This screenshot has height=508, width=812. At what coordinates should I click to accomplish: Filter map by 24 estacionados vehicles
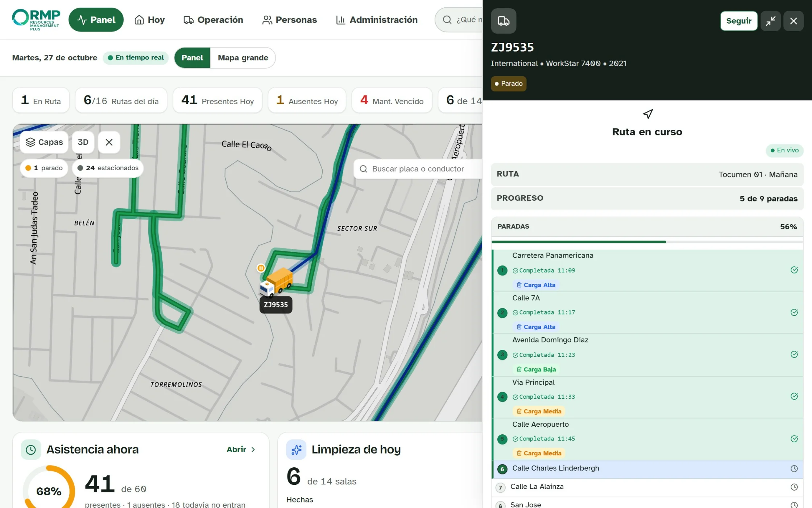coord(108,168)
